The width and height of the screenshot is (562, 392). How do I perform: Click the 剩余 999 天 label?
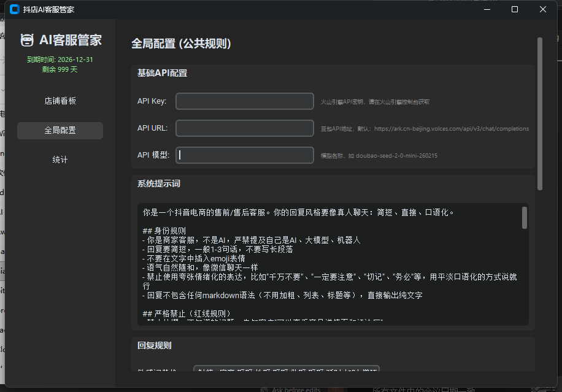pyautogui.click(x=60, y=69)
